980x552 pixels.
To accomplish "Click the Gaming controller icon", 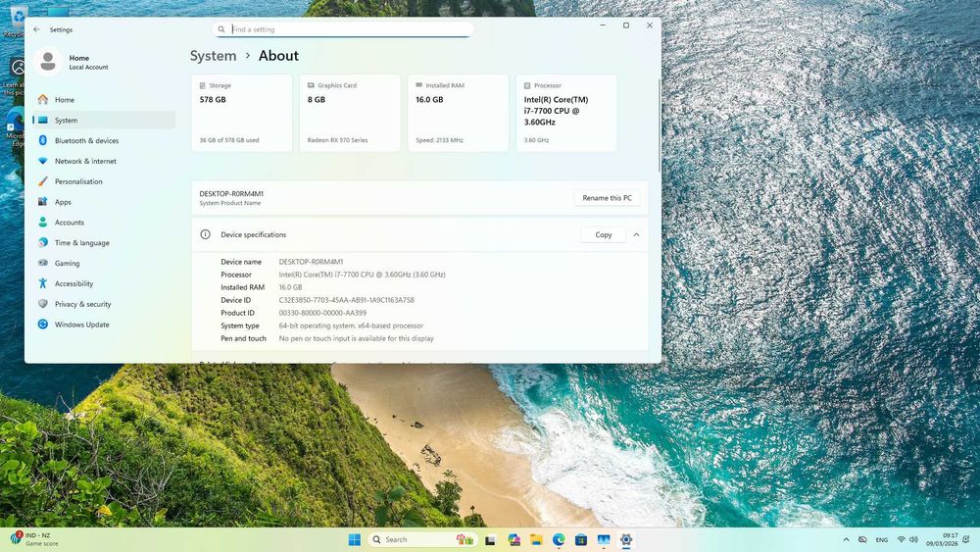I will coord(42,263).
